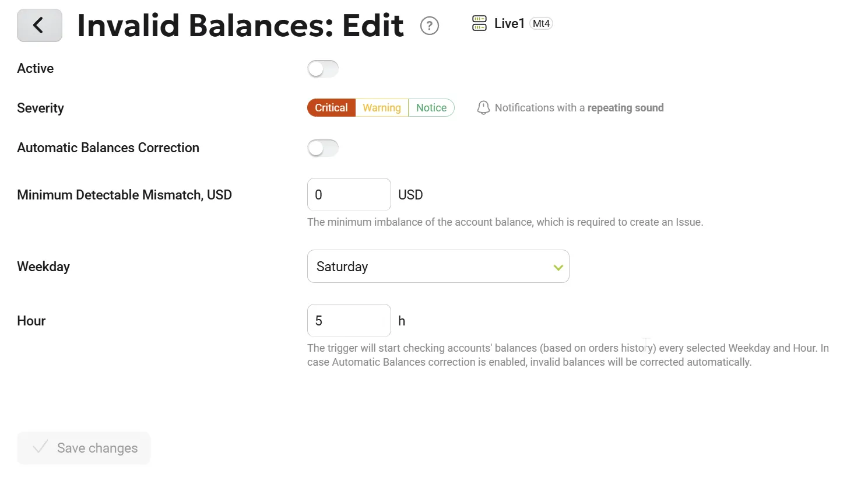Open the help question mark icon

click(430, 26)
